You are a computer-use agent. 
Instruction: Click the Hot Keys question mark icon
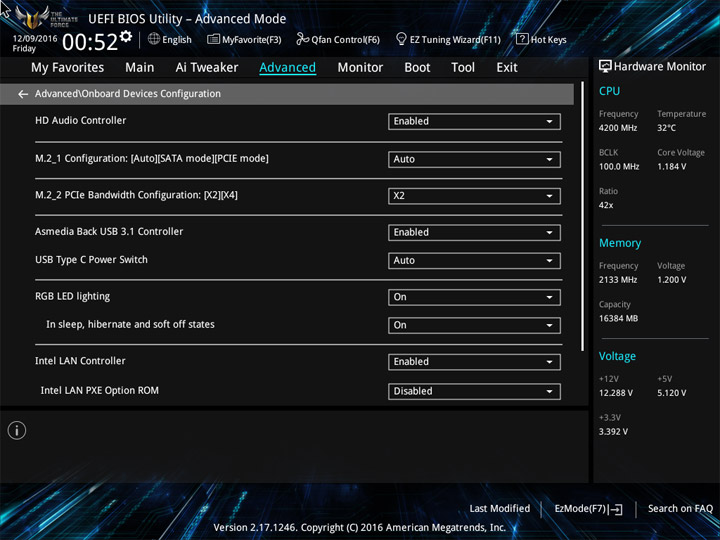(x=522, y=39)
